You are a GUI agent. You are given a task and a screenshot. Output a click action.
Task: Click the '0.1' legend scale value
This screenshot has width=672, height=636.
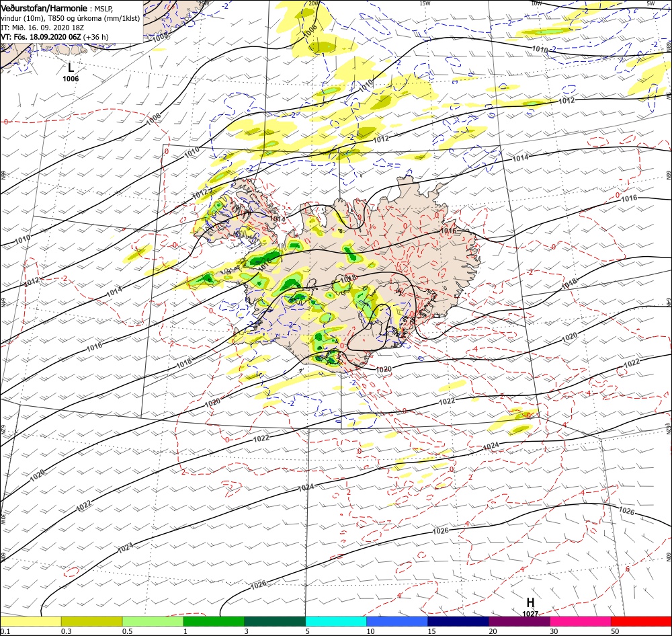5,631
